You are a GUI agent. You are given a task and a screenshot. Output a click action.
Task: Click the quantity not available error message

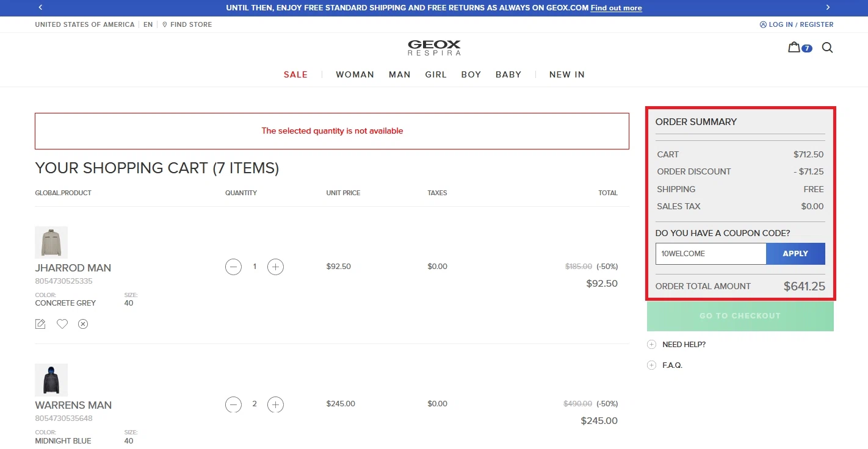pos(332,131)
